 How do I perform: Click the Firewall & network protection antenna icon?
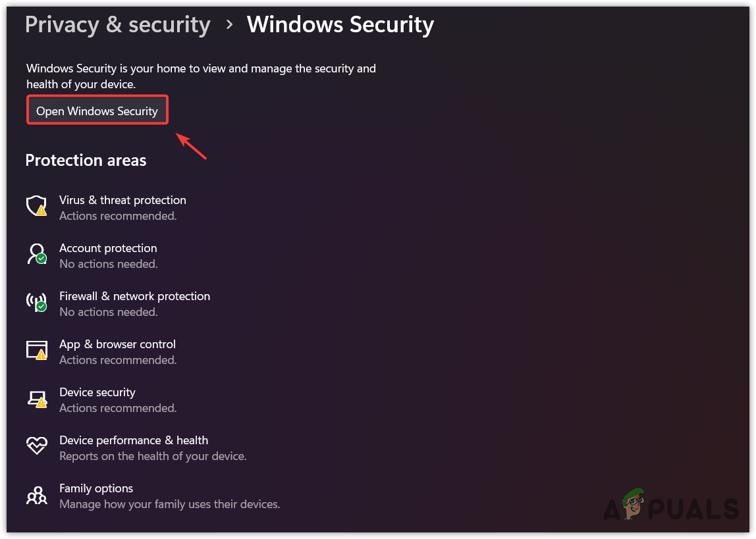(36, 302)
